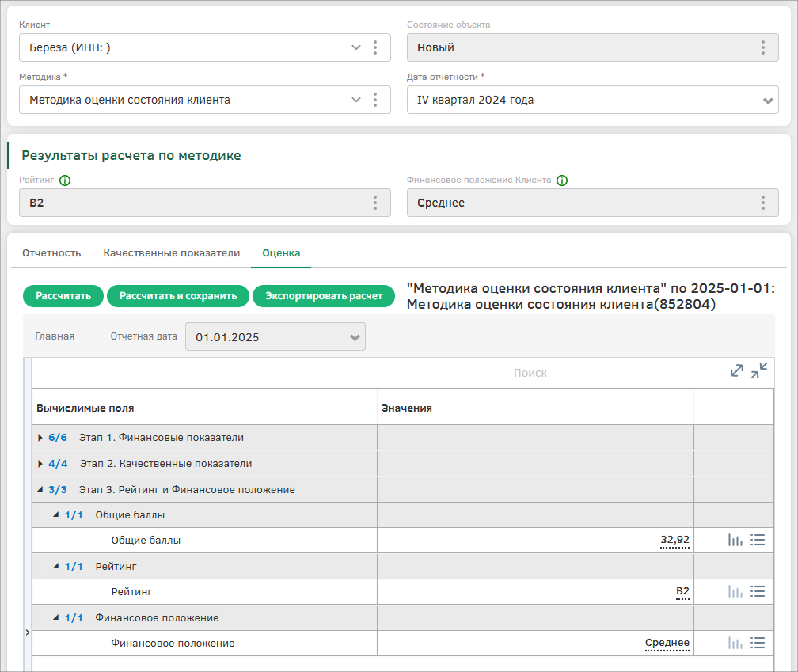Show chart for Общие баллы row

[x=735, y=540]
